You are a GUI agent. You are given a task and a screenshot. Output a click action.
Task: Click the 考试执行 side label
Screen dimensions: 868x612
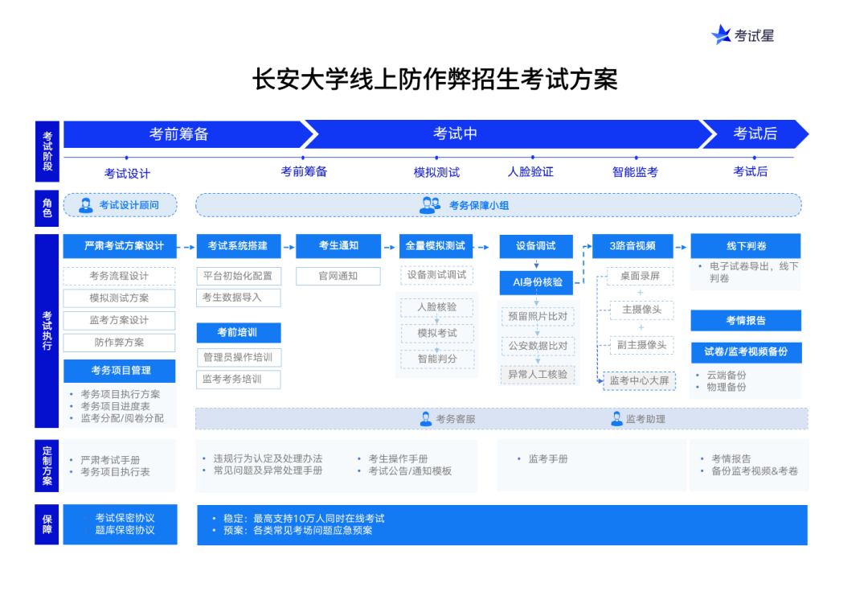[47, 331]
